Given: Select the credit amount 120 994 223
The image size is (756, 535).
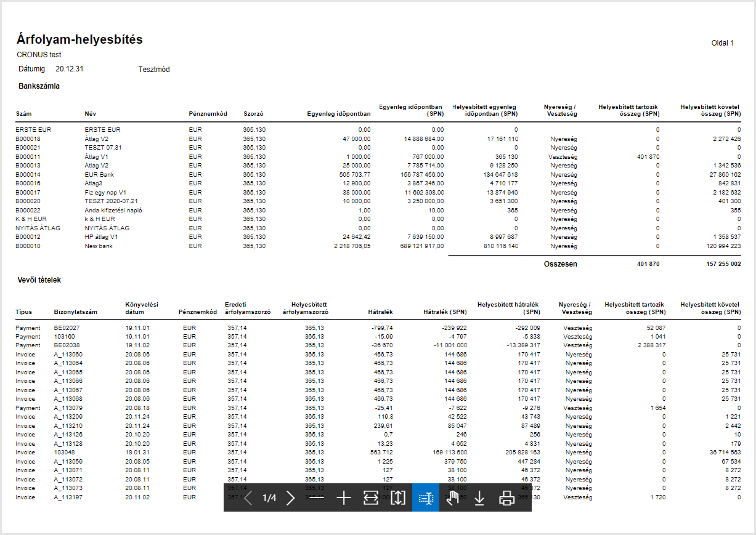Looking at the screenshot, I should pos(723,246).
